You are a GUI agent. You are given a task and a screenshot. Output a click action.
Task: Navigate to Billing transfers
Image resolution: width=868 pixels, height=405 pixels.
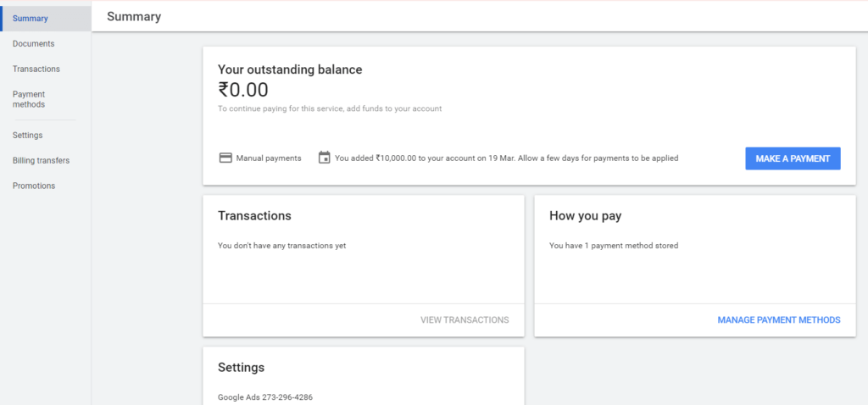(x=41, y=160)
